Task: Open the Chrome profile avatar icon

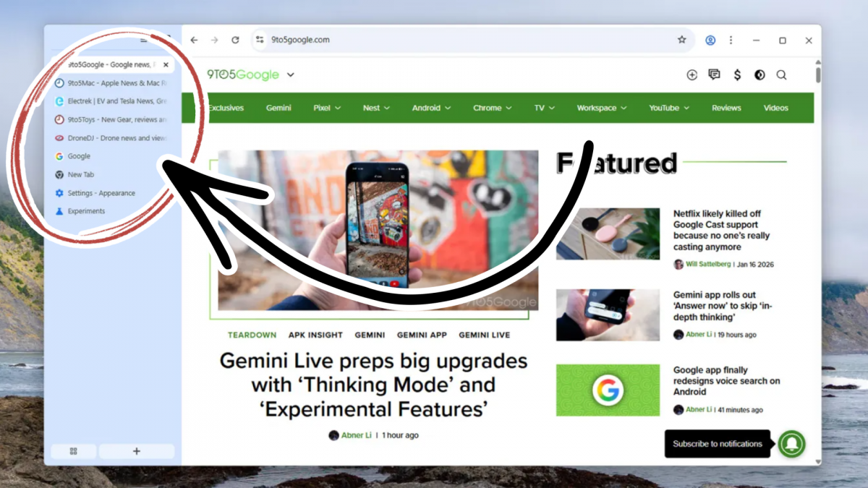Action: click(x=710, y=40)
